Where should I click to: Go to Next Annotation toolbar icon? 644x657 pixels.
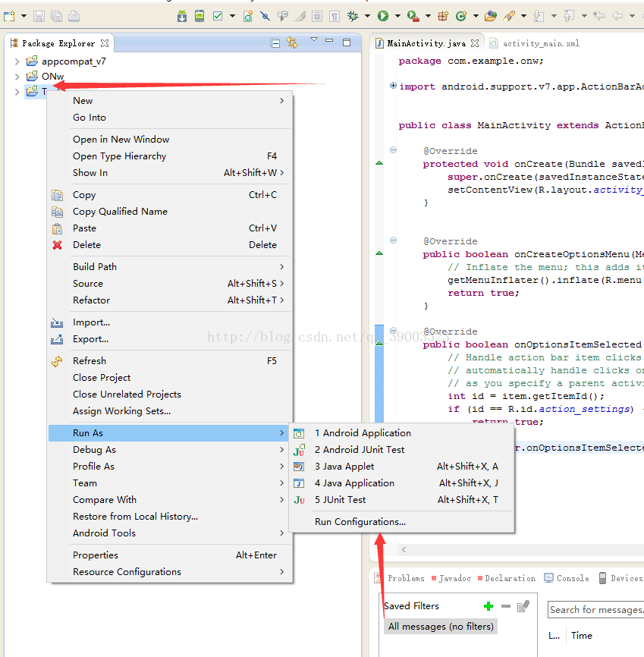click(x=539, y=17)
